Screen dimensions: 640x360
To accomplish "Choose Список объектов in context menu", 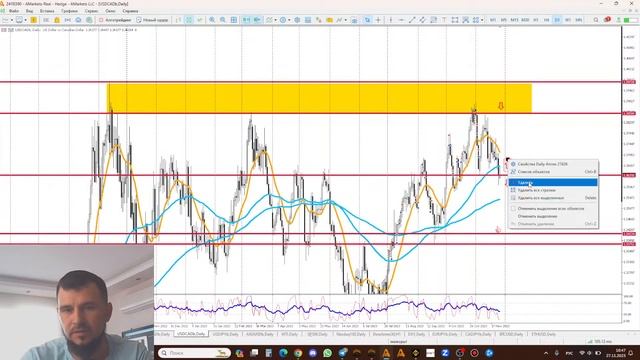I will coord(553,172).
